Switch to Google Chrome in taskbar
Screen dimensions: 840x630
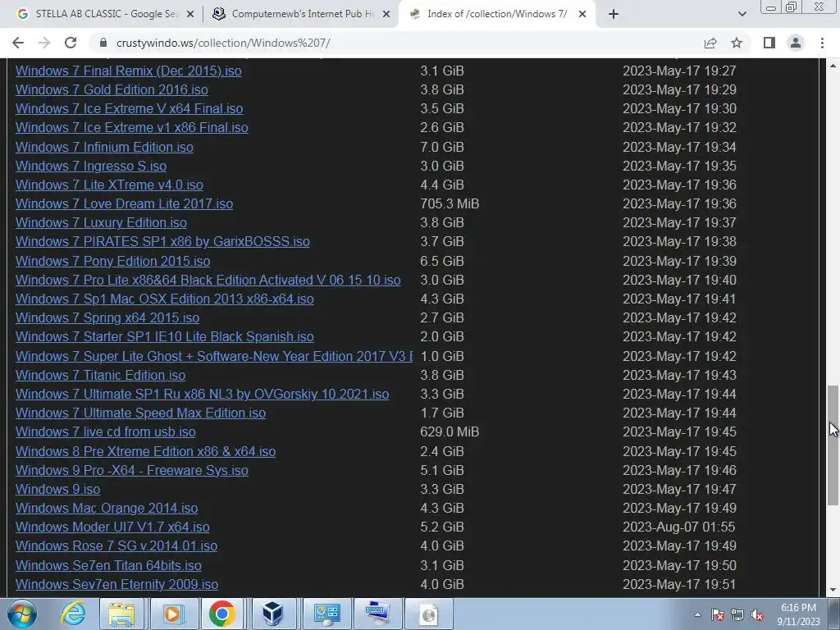(x=221, y=614)
